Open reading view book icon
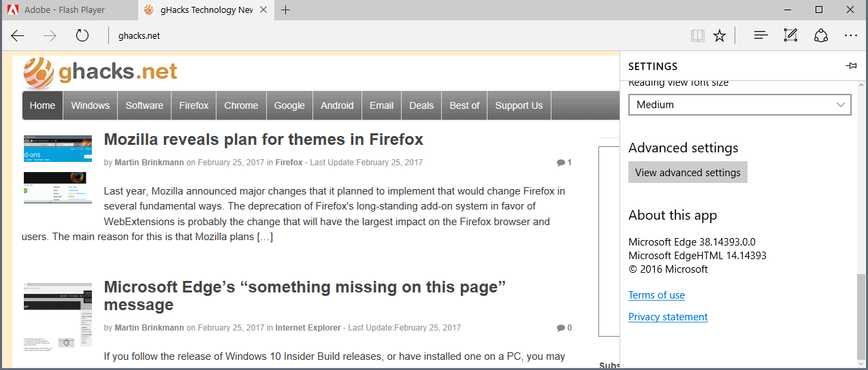The height and width of the screenshot is (370, 868). coord(697,35)
